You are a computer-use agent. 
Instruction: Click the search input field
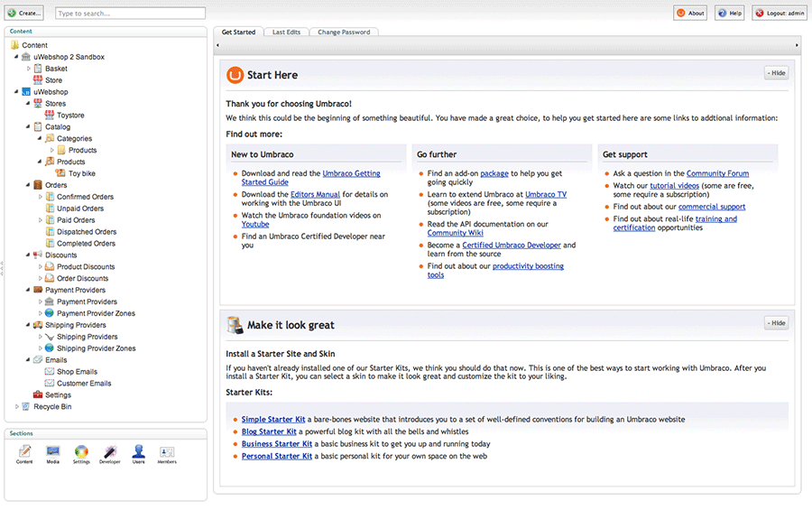point(130,13)
